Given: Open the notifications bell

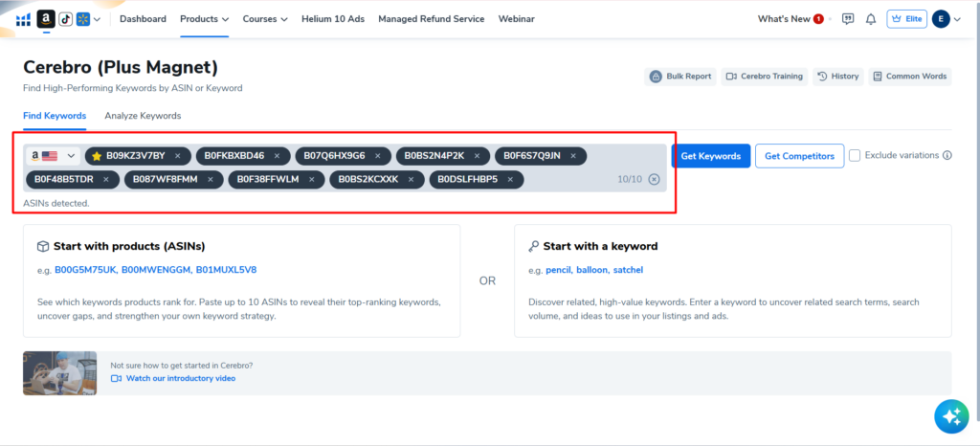Looking at the screenshot, I should [x=871, y=19].
